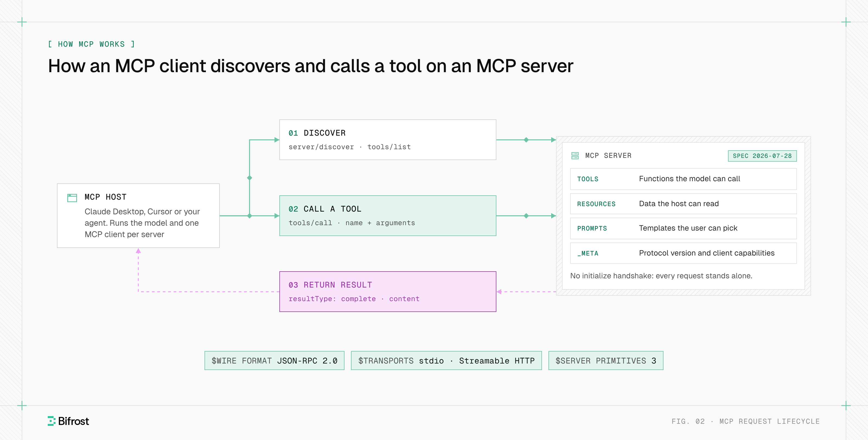Click the FIG. 02 MCP REQUEST LIFECYCLE caption

[x=745, y=422]
